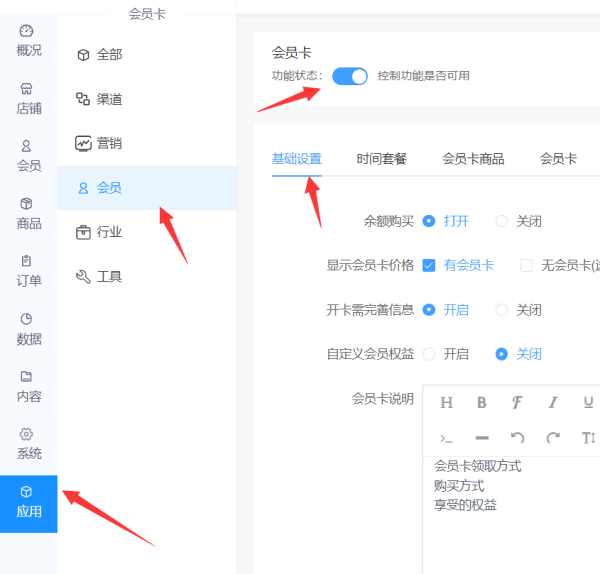
Task: Toggle the 功能状态 switch
Action: tap(350, 76)
